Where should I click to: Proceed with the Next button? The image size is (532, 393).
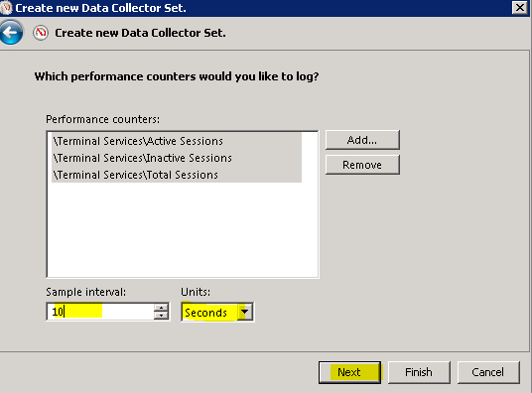[349, 372]
